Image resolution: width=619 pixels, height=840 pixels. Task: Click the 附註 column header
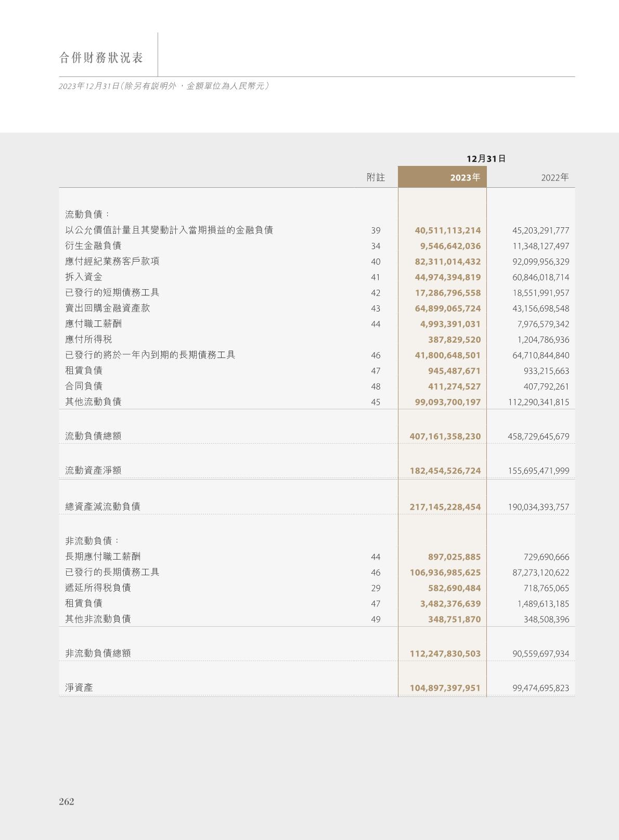[376, 177]
